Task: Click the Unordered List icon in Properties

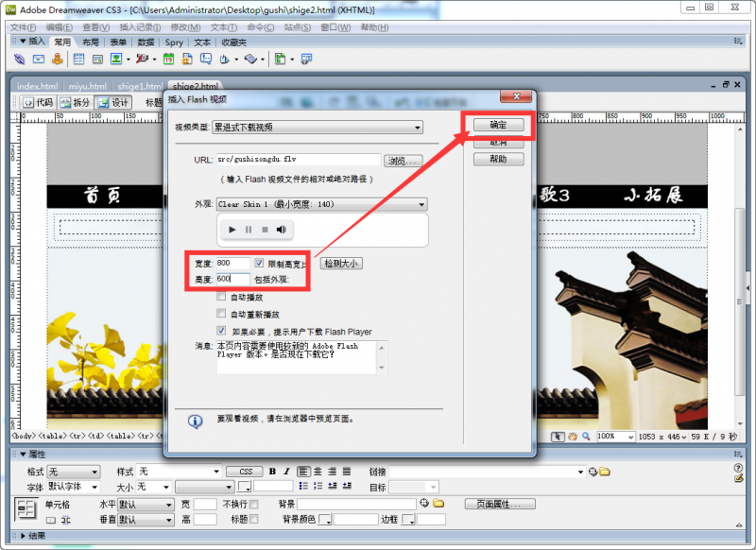Action: (x=303, y=486)
